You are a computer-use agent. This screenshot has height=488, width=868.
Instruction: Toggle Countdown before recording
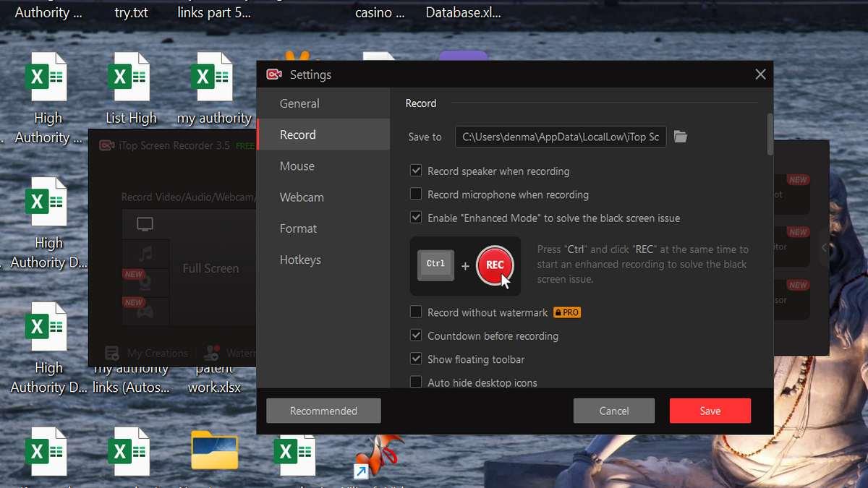tap(416, 335)
